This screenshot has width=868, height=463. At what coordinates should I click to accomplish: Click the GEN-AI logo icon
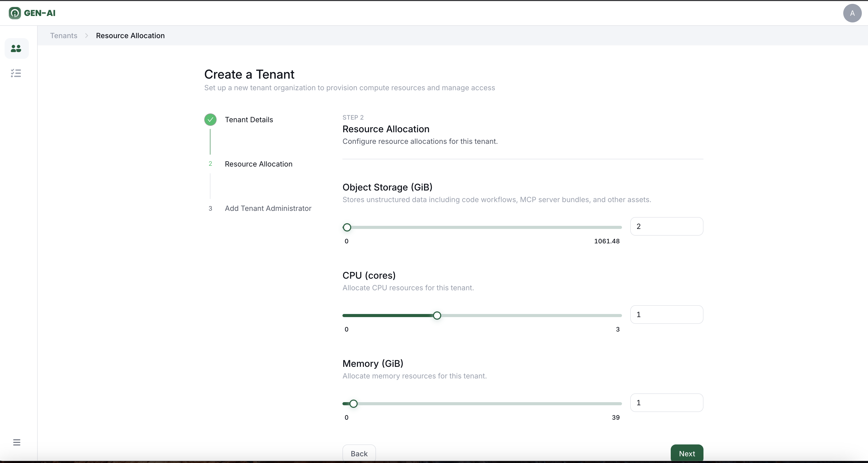(x=14, y=13)
